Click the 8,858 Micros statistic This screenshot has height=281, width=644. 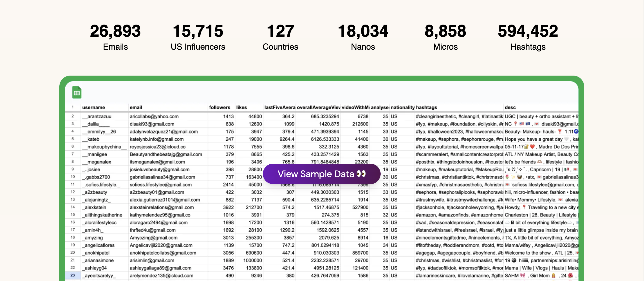pyautogui.click(x=445, y=37)
